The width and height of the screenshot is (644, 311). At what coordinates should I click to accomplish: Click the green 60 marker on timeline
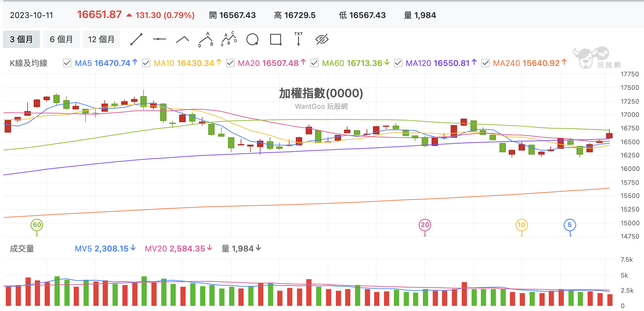[37, 225]
